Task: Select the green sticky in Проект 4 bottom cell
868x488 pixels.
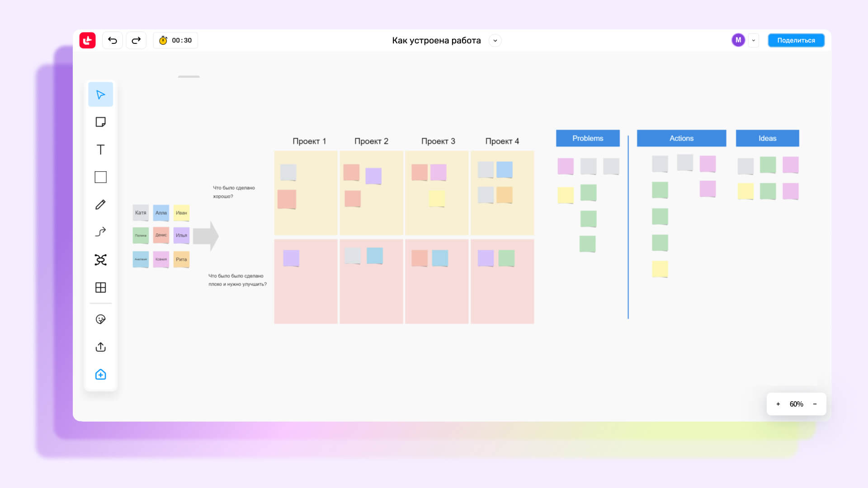Action: [x=506, y=258]
